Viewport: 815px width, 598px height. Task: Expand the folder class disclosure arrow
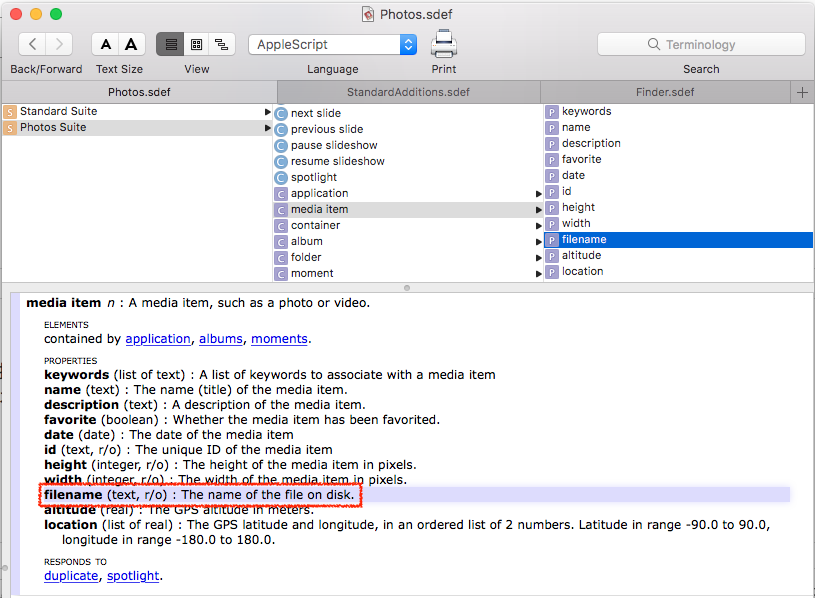click(x=538, y=258)
